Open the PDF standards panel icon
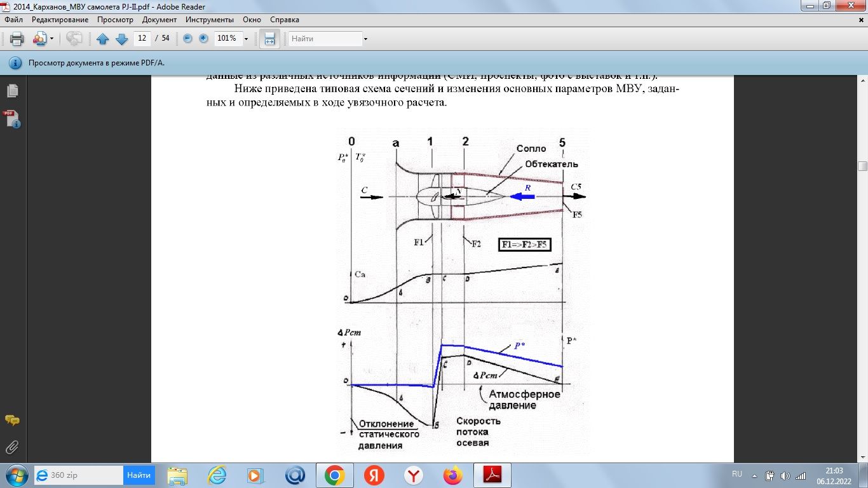 13,119
